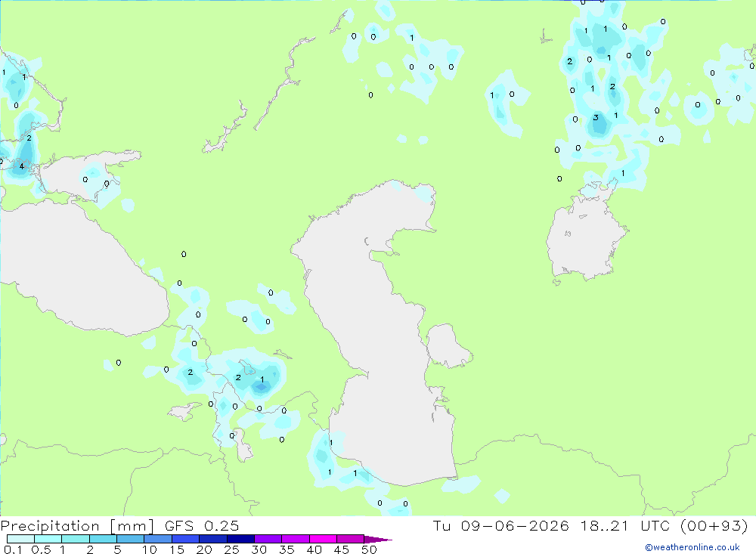Click the Kara-Bogaz-Gol bay east of Caspian
The width and height of the screenshot is (756, 554).
[448, 346]
